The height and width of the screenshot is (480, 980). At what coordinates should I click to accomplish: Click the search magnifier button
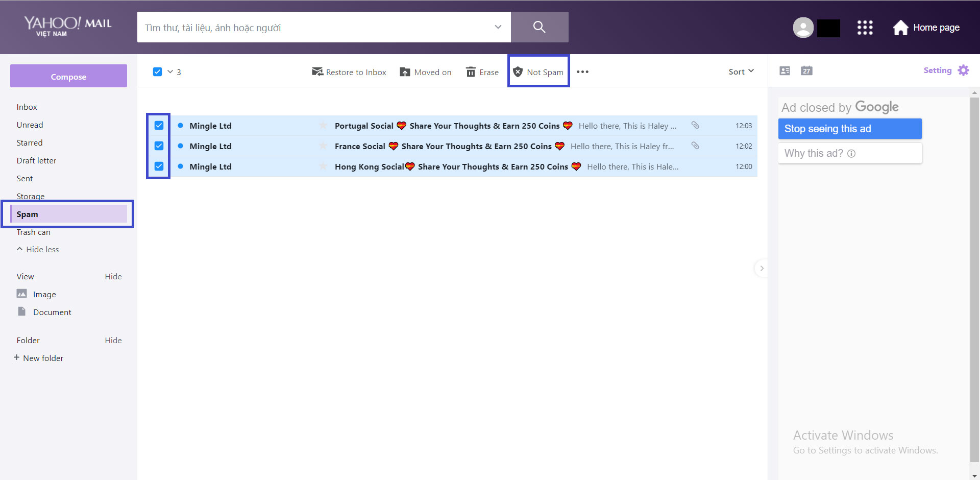[539, 27]
